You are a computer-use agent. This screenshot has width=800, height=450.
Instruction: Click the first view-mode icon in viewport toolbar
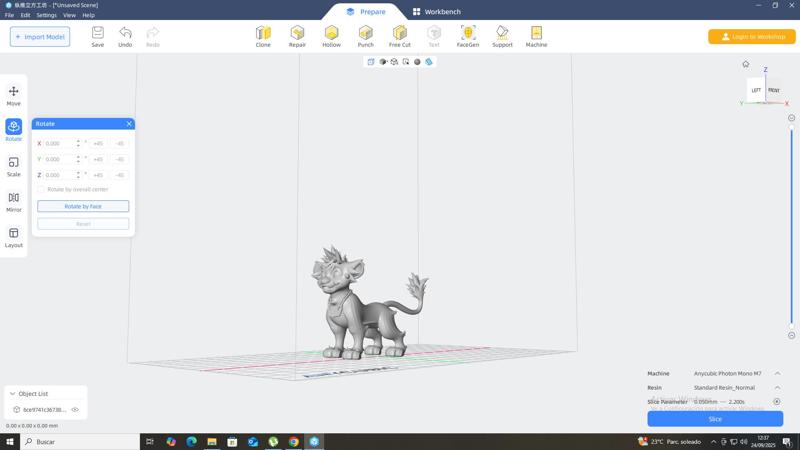point(371,62)
